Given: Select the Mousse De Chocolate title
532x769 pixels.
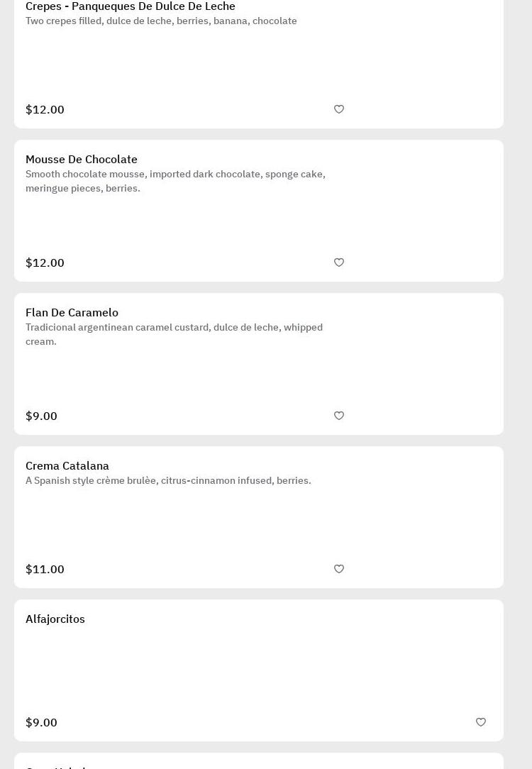Looking at the screenshot, I should pyautogui.click(x=82, y=160).
